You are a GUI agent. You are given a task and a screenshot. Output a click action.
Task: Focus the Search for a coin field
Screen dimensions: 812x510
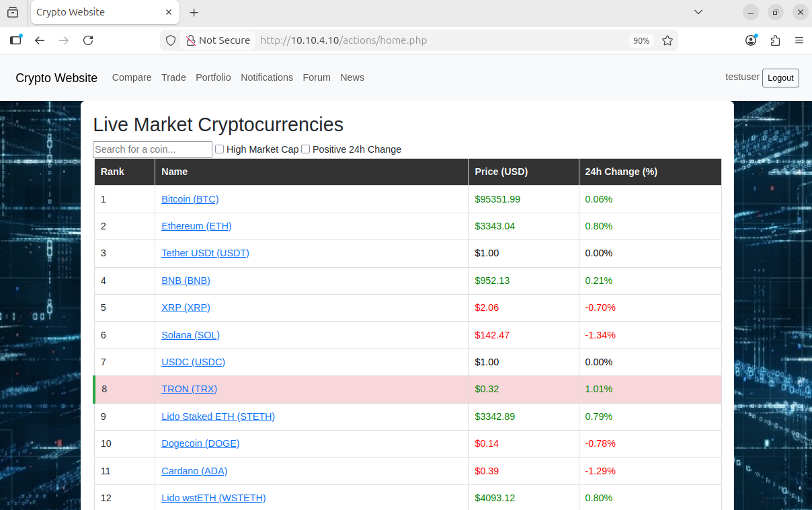[x=153, y=149]
